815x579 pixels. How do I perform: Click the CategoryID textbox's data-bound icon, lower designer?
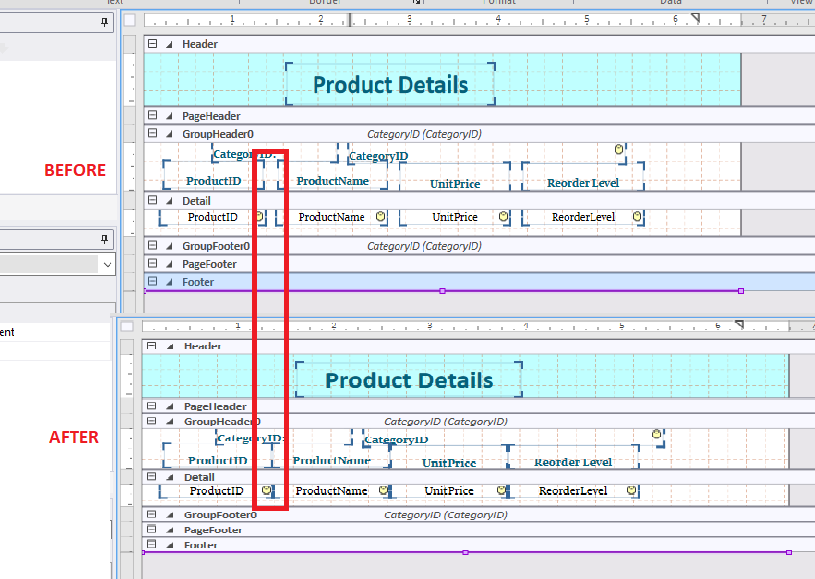pyautogui.click(x=656, y=433)
